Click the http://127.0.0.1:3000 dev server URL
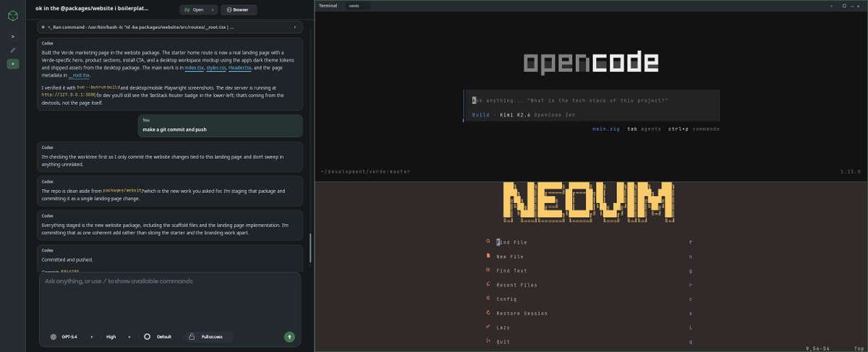 click(x=69, y=95)
